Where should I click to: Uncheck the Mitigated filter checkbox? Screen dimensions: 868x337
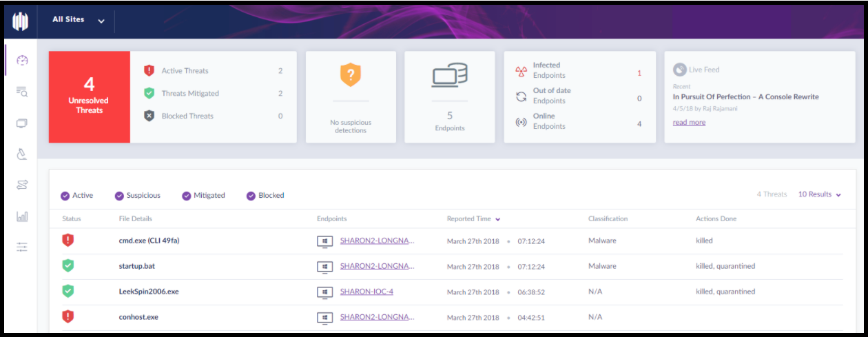point(187,196)
